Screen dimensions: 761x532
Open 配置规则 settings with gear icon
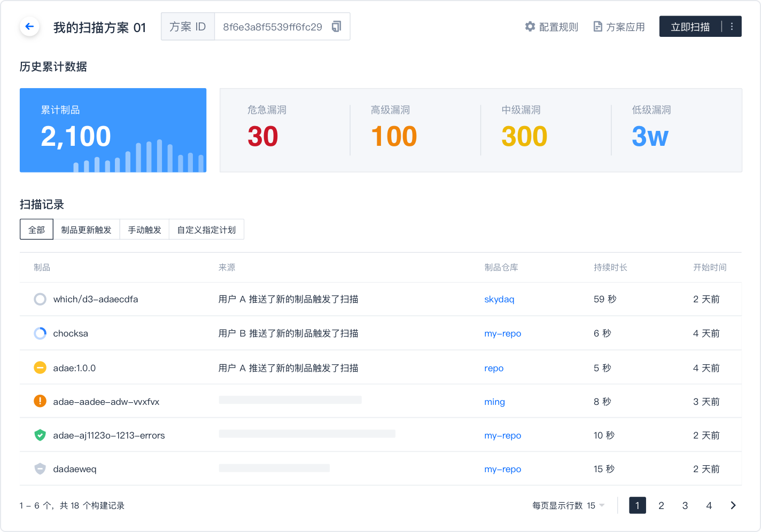[552, 27]
